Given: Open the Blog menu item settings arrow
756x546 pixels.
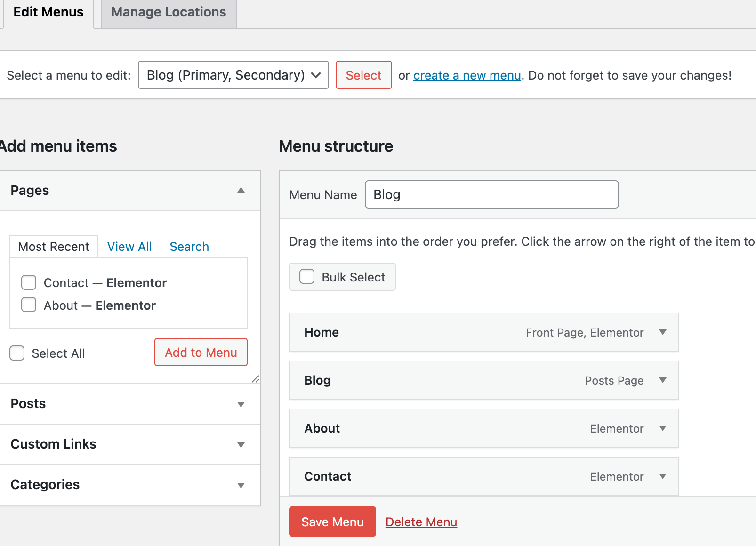Looking at the screenshot, I should coord(662,380).
